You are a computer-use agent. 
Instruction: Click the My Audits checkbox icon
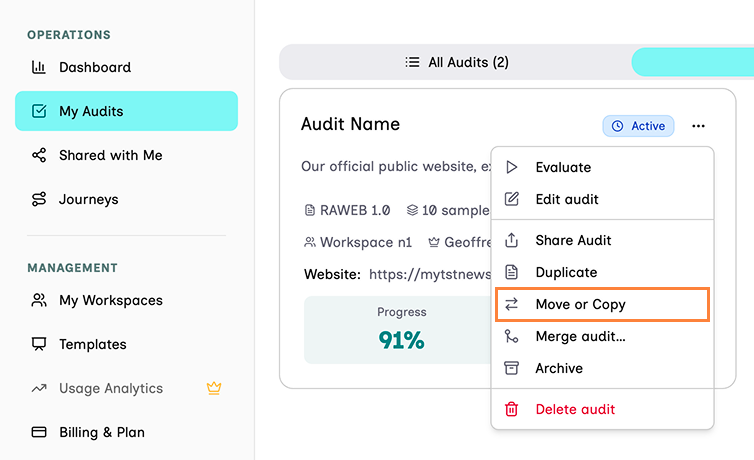(x=39, y=111)
